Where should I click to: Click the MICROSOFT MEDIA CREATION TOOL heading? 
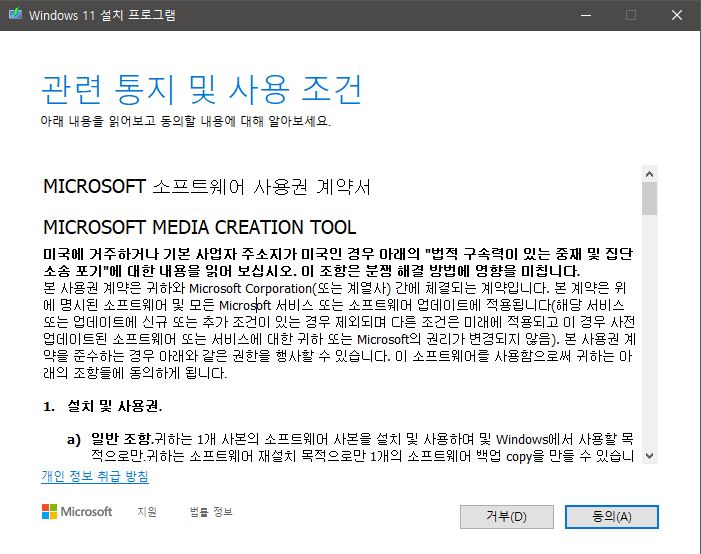pyautogui.click(x=199, y=227)
